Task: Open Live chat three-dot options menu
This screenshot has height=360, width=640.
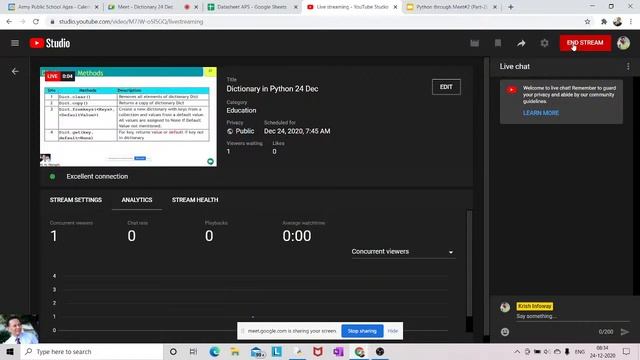Action: click(x=628, y=67)
